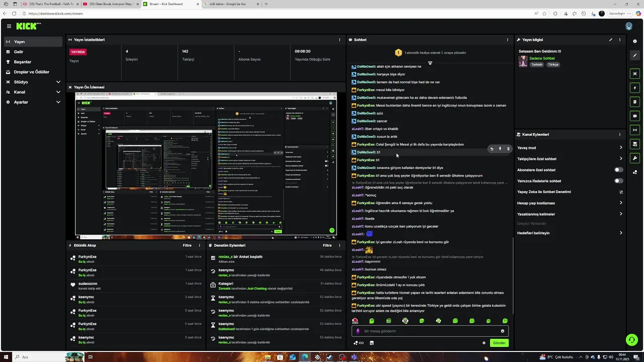644x362 pixels.
Task: Open Droplar ve Ödüller page
Action: pyautogui.click(x=33, y=72)
